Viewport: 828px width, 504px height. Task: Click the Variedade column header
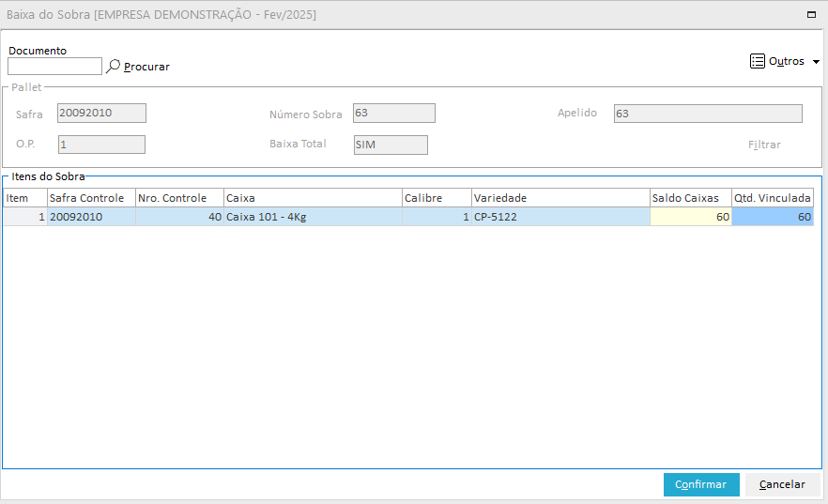560,198
